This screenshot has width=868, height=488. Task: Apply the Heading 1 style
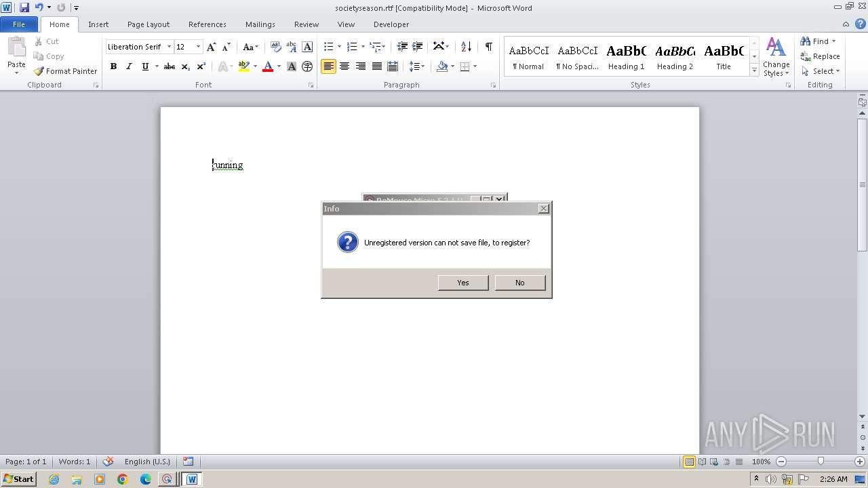[x=626, y=57]
